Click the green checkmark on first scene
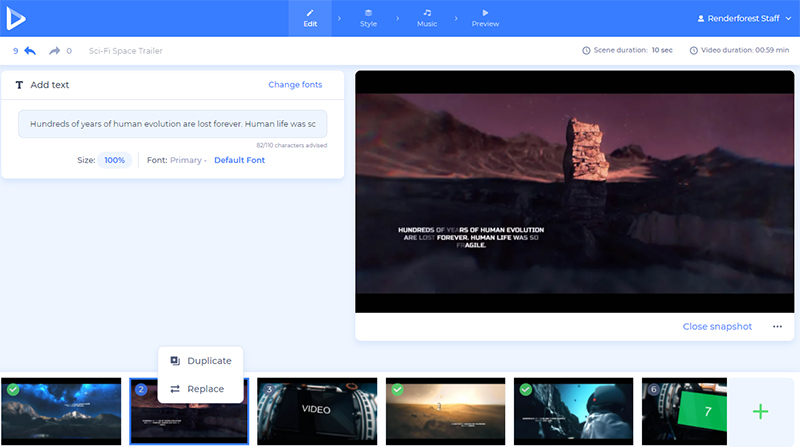 click(13, 389)
